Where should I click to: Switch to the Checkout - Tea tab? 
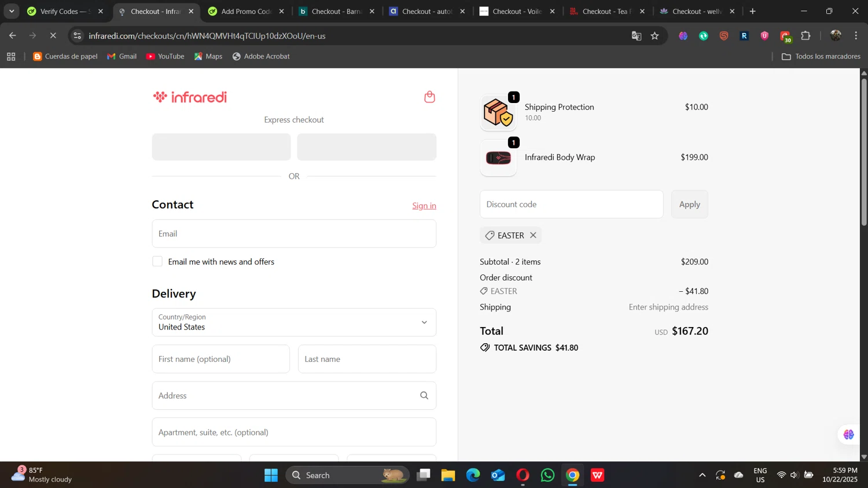[x=608, y=11]
